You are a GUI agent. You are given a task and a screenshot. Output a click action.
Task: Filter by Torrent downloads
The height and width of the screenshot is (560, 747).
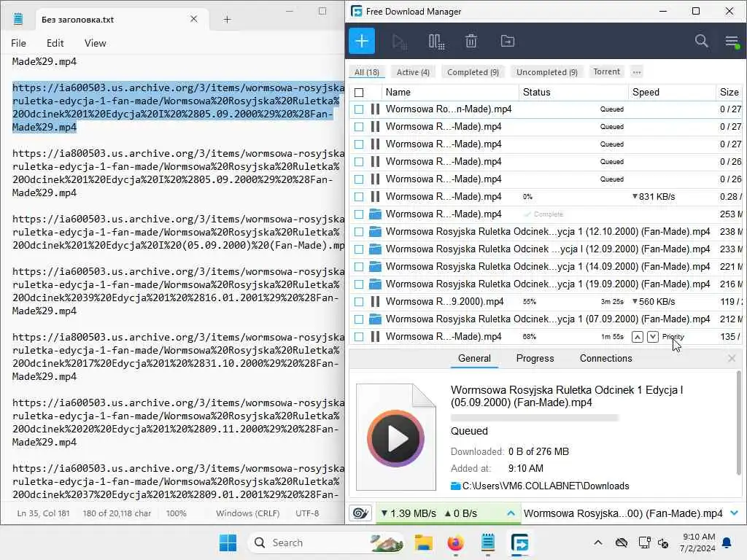tap(606, 72)
